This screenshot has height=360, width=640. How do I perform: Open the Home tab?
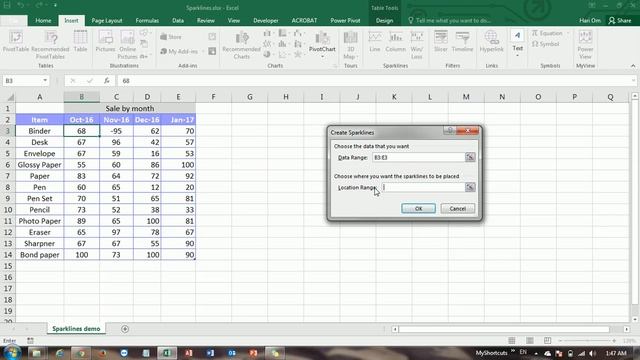43,20
